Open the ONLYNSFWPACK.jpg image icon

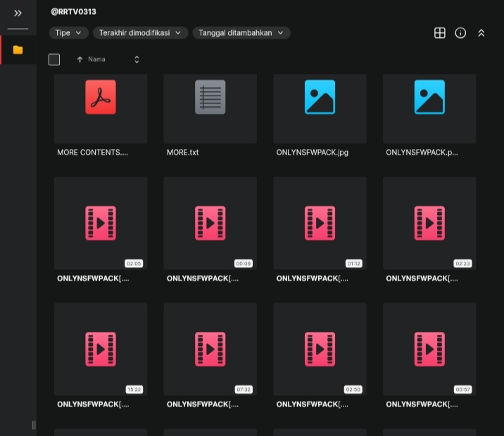[x=320, y=97]
